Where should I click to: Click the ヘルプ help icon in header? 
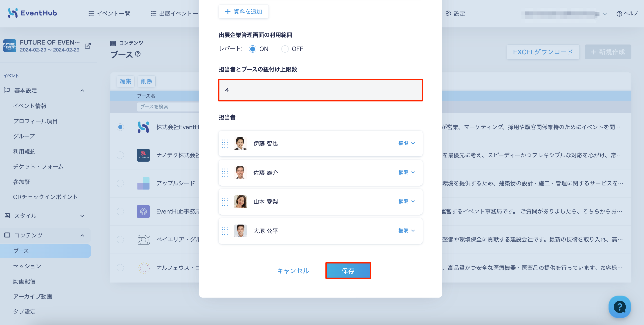coord(619,14)
